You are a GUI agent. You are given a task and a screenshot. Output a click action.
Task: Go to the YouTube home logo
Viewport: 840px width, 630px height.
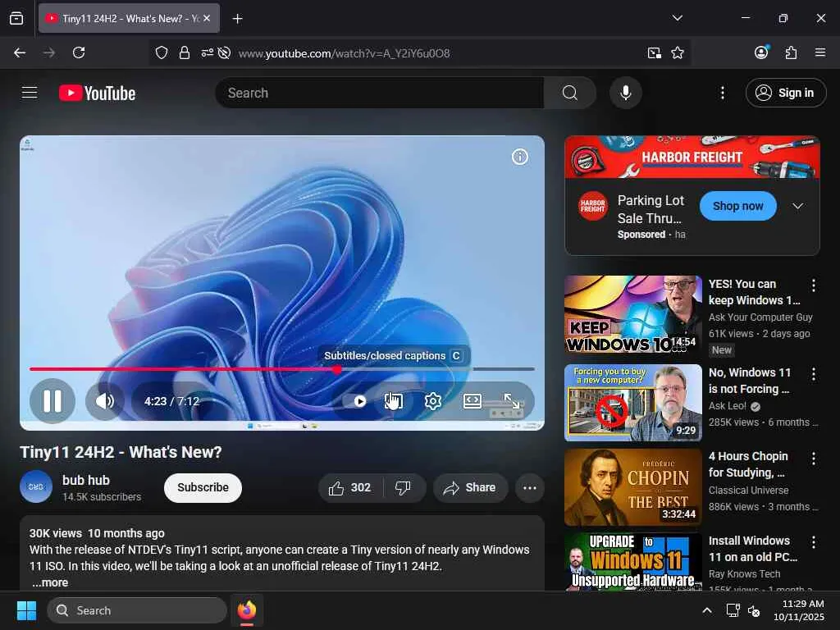97,94
